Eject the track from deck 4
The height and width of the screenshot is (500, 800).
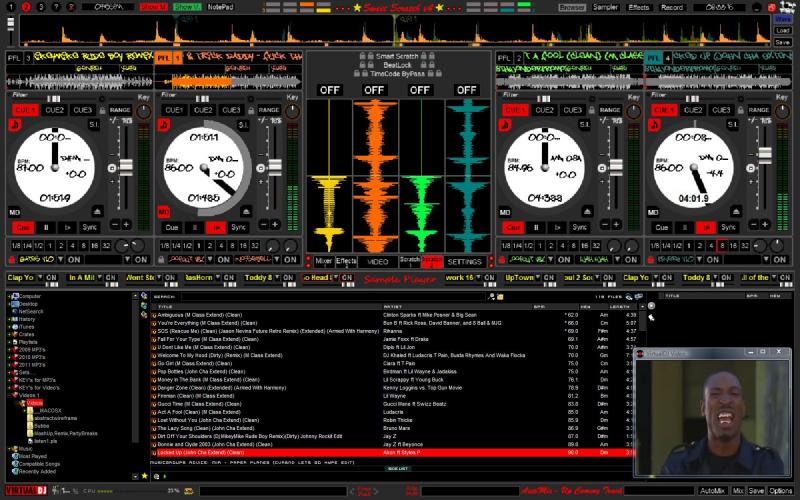736,211
